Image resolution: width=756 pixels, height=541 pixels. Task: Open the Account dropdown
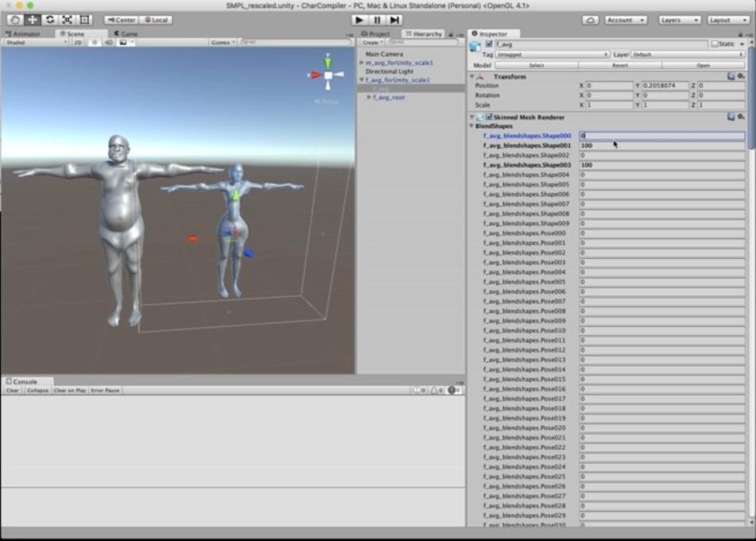point(625,20)
